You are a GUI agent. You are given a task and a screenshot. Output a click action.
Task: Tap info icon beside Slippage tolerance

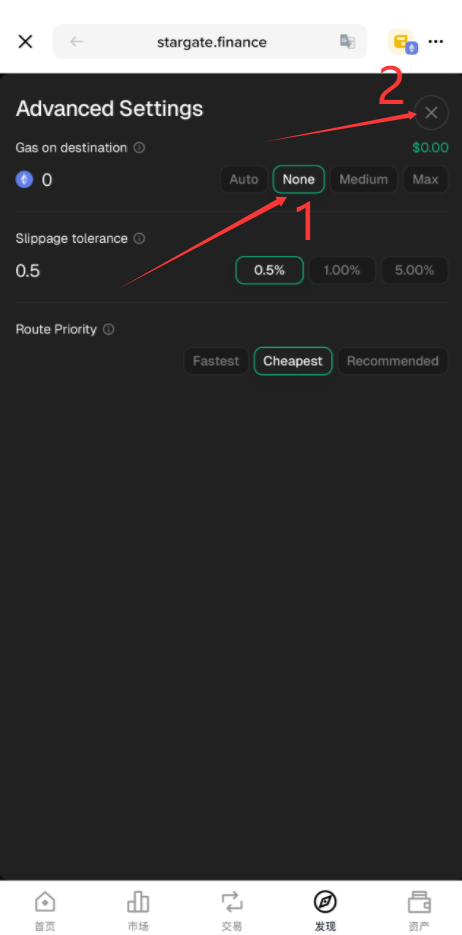click(139, 239)
